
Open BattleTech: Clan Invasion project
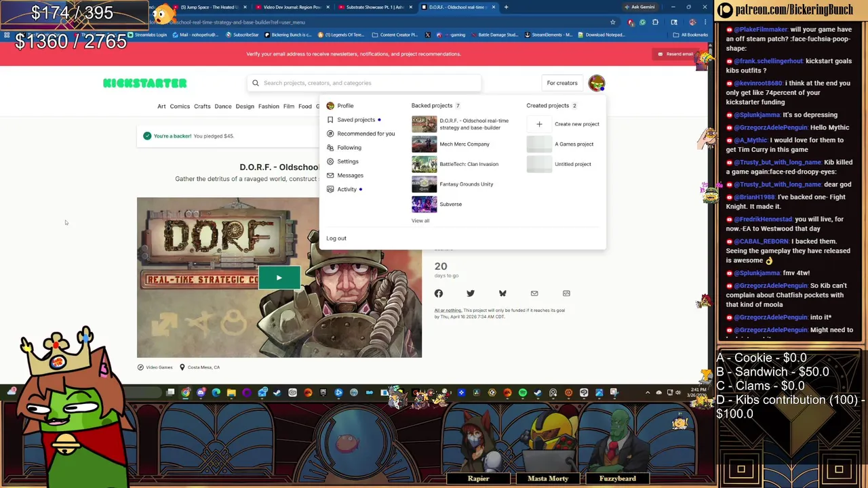click(x=455, y=164)
